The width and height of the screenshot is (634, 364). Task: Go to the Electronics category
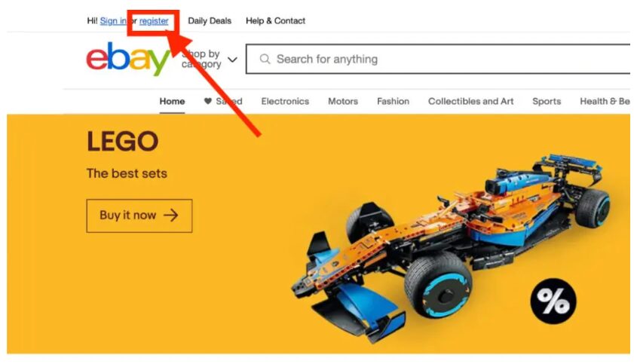[285, 102]
